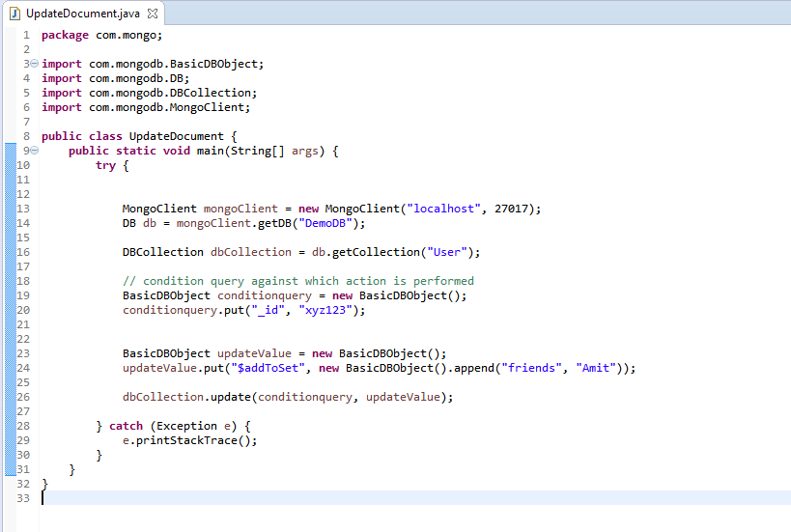The height and width of the screenshot is (532, 791).
Task: Click the "friends" string literal
Action: pos(532,368)
